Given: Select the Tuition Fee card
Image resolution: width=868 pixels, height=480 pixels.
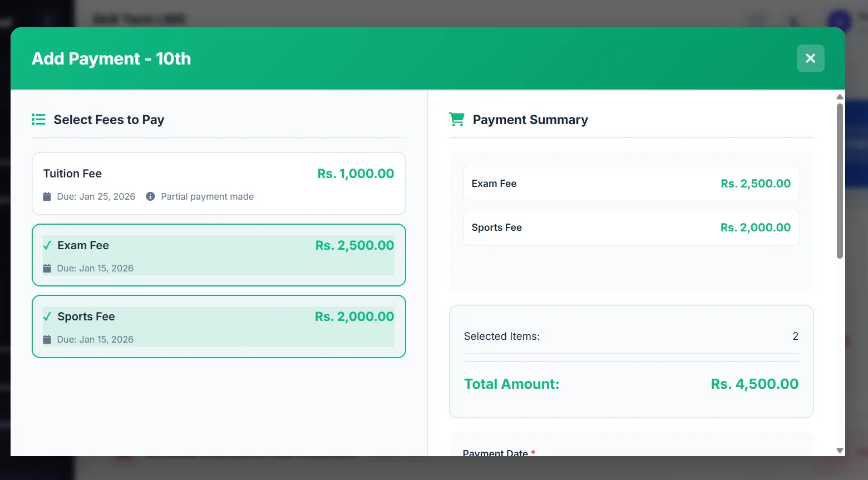Looking at the screenshot, I should click(219, 184).
